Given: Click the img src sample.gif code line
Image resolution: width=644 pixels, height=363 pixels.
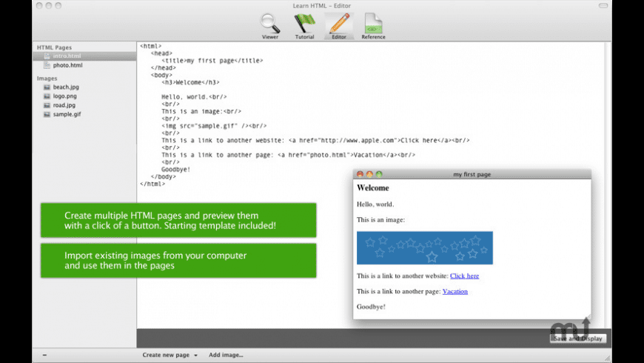Looking at the screenshot, I should click(214, 126).
